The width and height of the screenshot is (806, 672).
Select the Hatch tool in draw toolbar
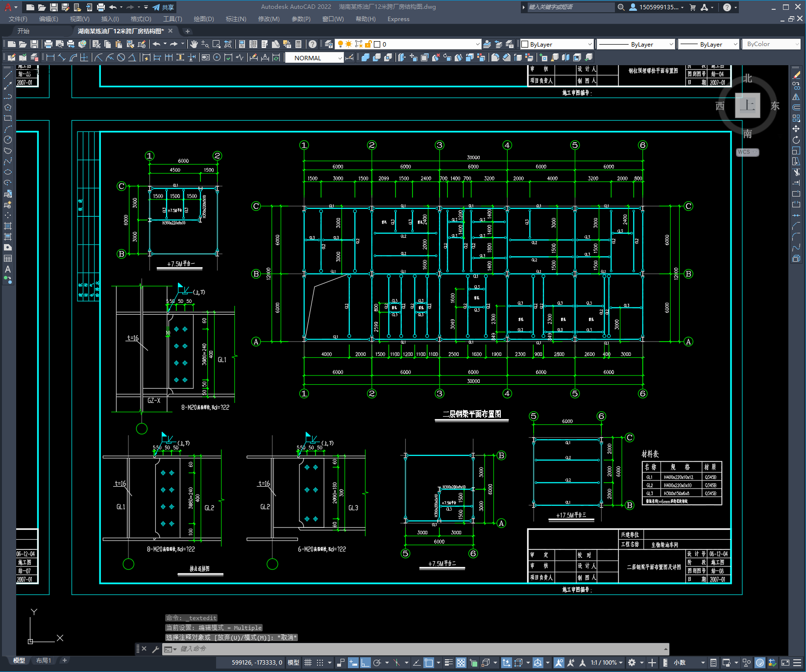coord(8,226)
